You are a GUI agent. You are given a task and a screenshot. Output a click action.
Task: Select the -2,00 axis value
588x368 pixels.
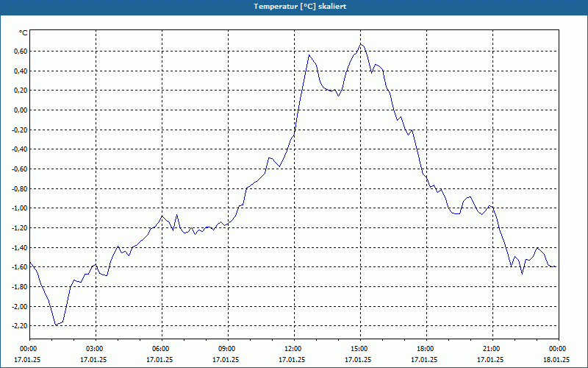[x=20, y=306]
